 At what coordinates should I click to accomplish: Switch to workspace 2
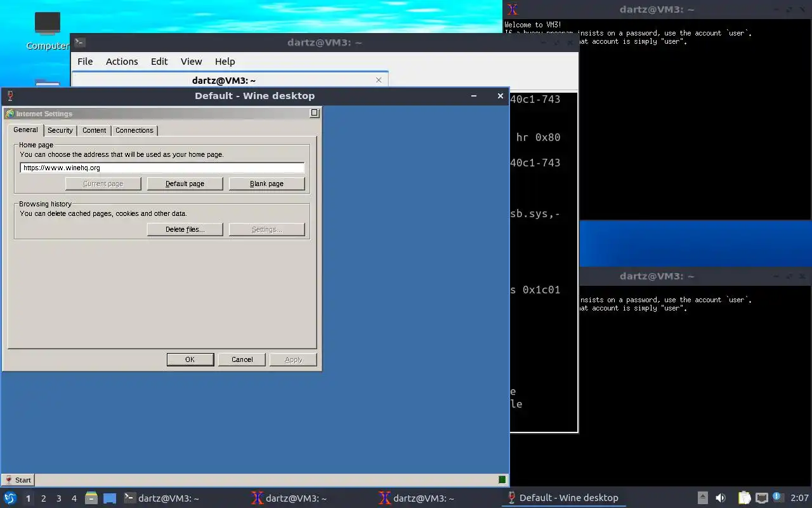coord(43,498)
